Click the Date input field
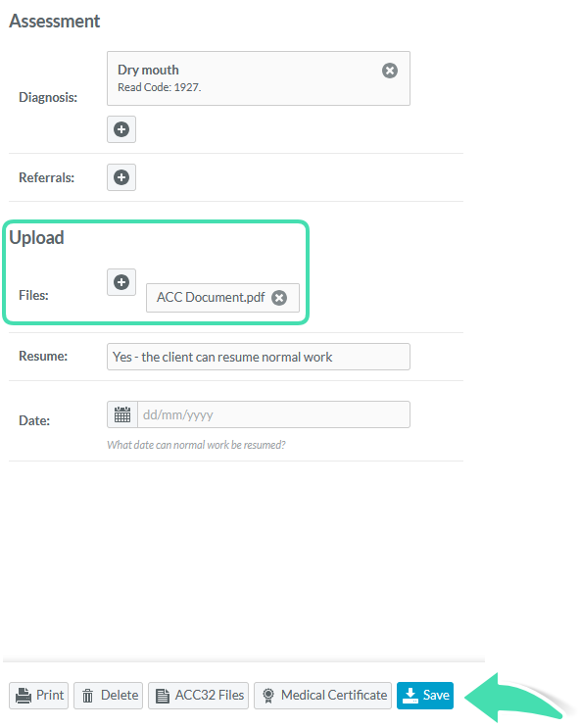Image resolution: width=579 pixels, height=728 pixels. point(273,414)
